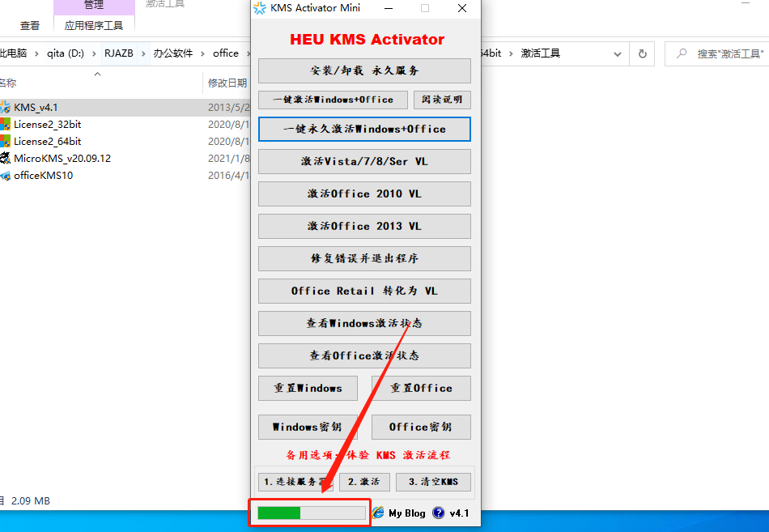The width and height of the screenshot is (769, 532).
Task: Click the MicroKMS_v20.09.12 file icon
Action: [x=5, y=158]
